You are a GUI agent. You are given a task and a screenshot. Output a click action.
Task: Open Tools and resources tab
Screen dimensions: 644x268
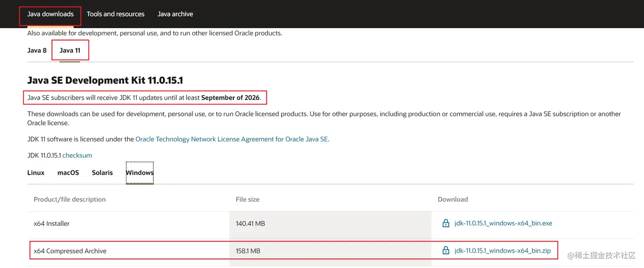click(x=115, y=14)
